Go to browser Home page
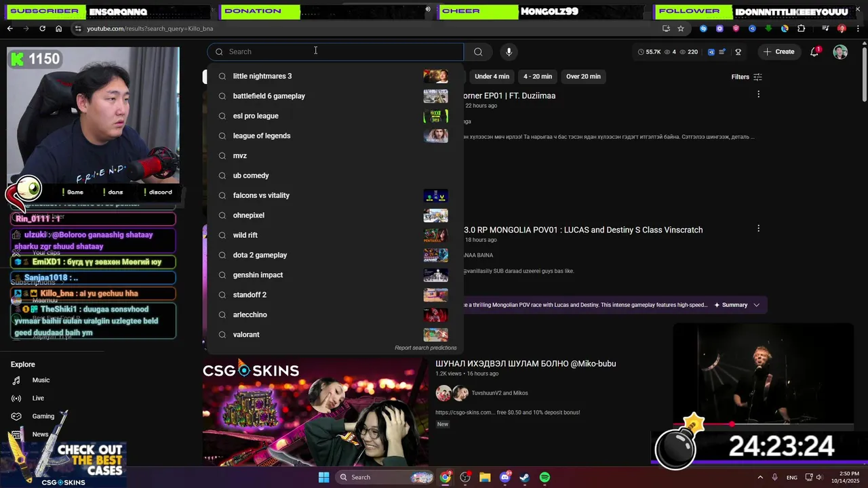The height and width of the screenshot is (488, 868). tap(58, 28)
